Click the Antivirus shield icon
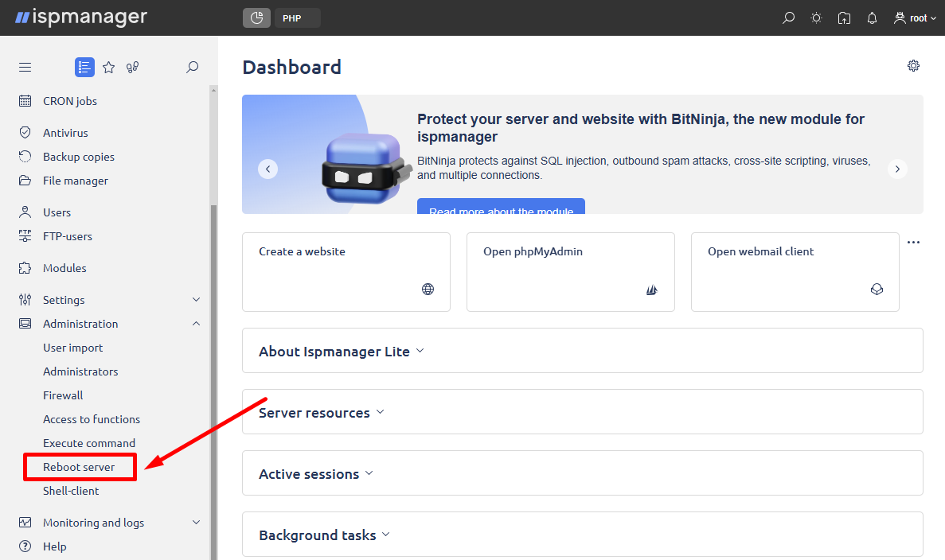 point(25,133)
